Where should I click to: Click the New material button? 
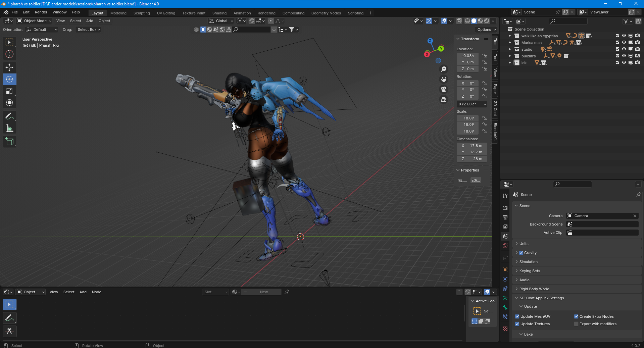[x=264, y=292]
